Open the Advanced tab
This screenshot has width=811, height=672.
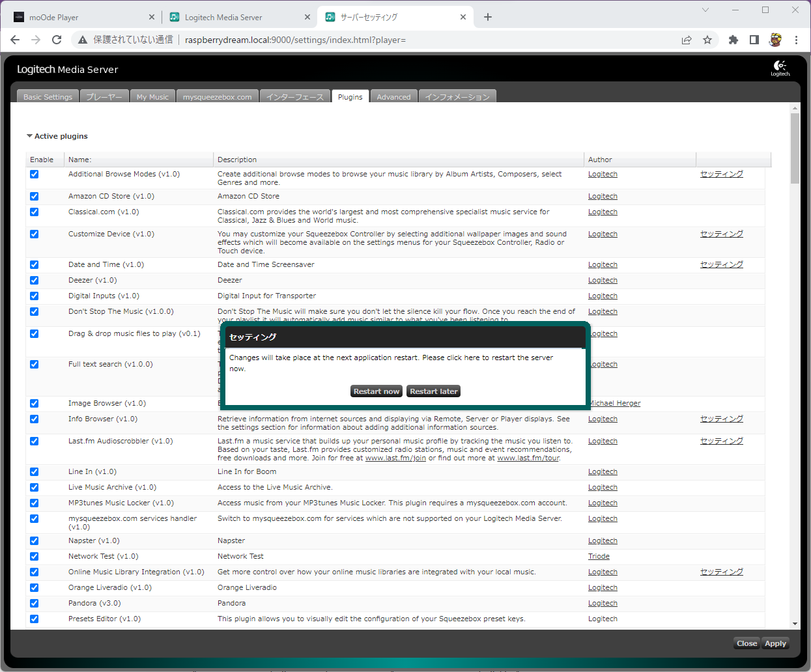393,97
